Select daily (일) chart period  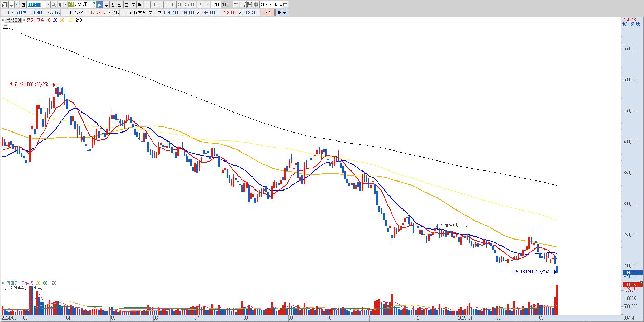click(99, 4)
